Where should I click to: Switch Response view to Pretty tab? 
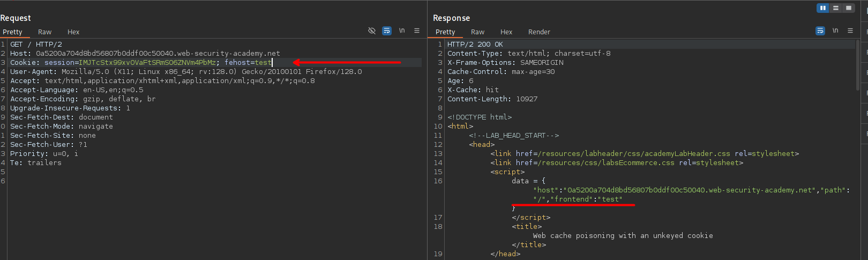click(x=445, y=32)
